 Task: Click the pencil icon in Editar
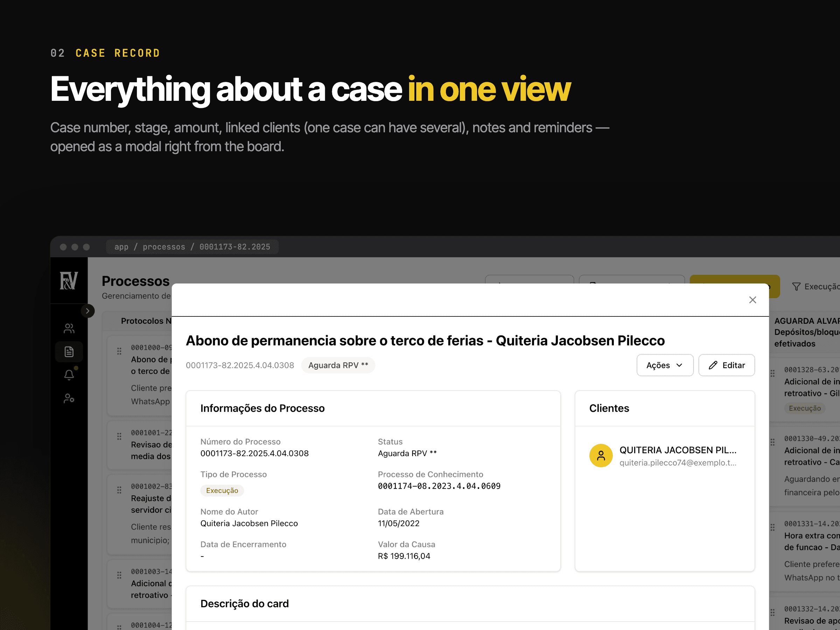713,365
